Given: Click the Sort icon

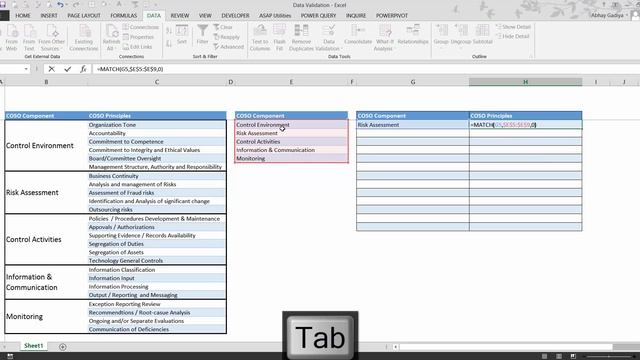Looking at the screenshot, I should (x=182, y=34).
